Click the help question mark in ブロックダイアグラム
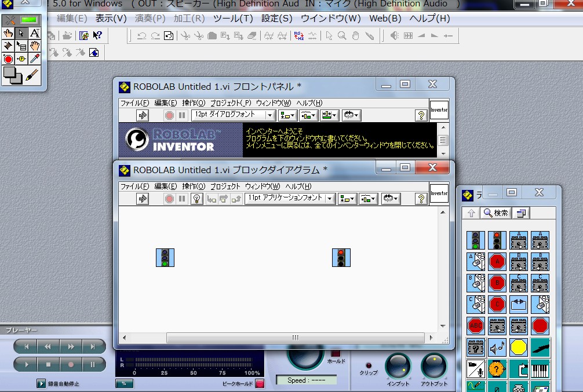Viewport: 583px width, 392px height. 421,199
